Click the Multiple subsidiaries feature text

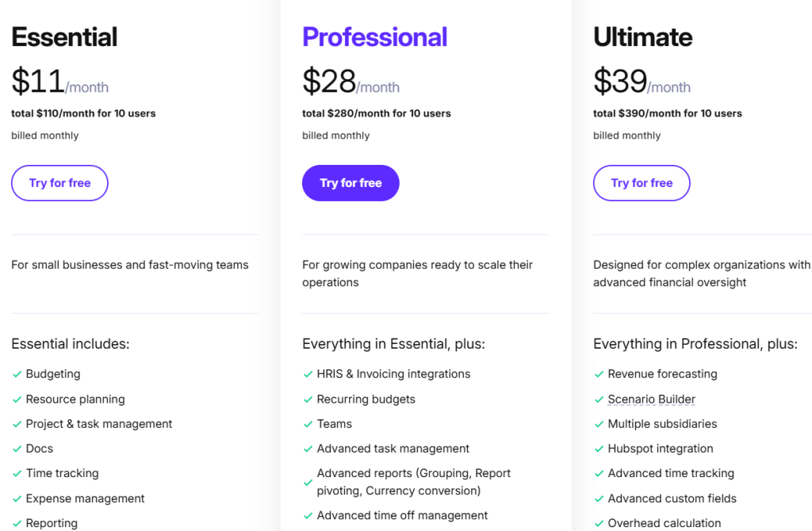click(x=662, y=424)
